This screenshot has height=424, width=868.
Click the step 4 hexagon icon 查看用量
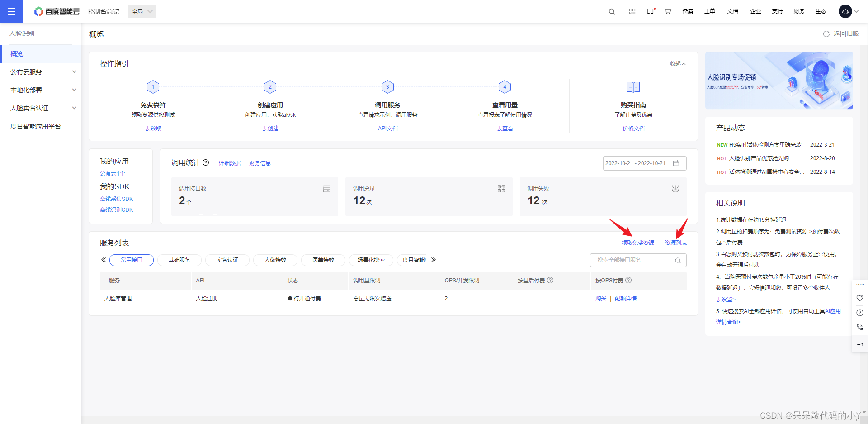coord(505,86)
